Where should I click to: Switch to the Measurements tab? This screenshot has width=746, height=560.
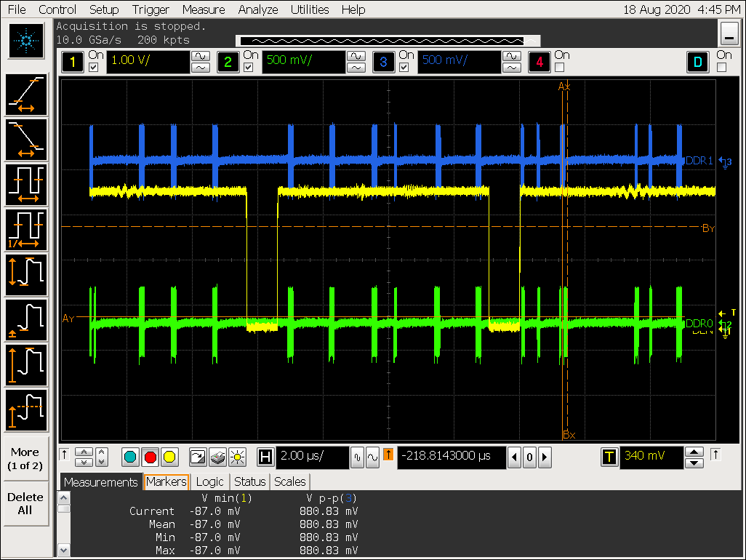click(x=101, y=482)
